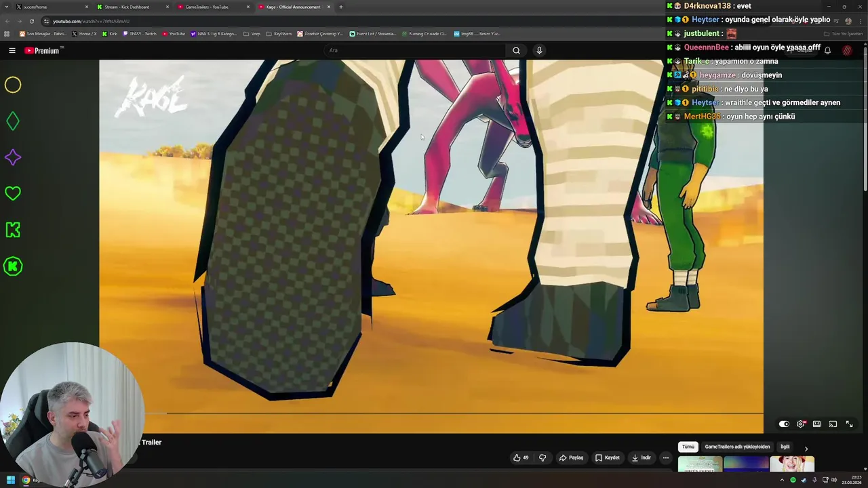This screenshot has height=488, width=868.
Task: Toggle the autoplay switch in the player
Action: (x=784, y=424)
